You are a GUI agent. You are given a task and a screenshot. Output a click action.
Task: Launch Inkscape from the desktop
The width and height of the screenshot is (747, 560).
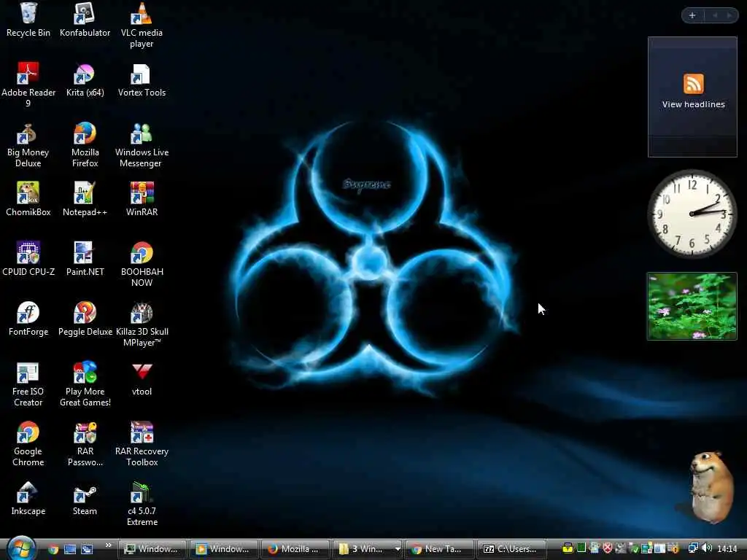[x=28, y=499]
